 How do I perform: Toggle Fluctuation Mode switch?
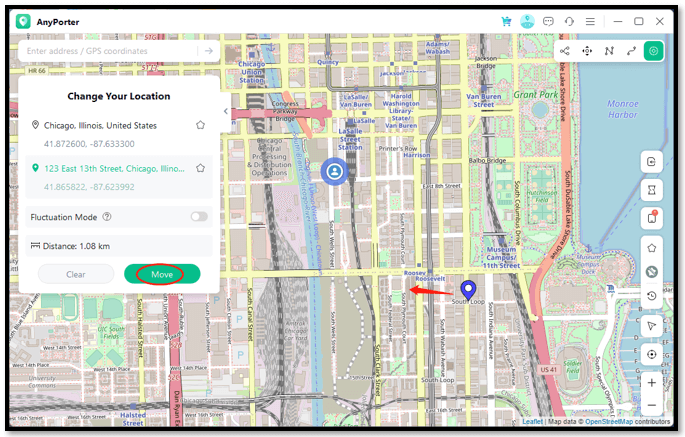tap(199, 217)
